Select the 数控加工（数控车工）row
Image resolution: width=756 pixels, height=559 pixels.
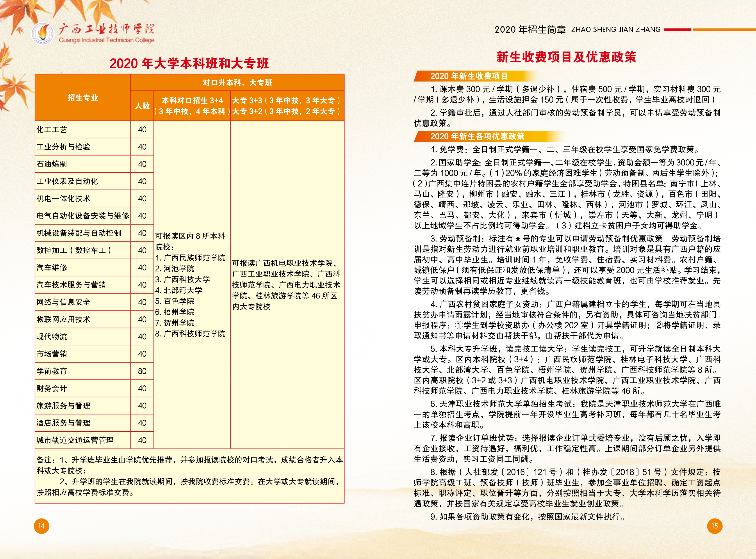coord(94,250)
